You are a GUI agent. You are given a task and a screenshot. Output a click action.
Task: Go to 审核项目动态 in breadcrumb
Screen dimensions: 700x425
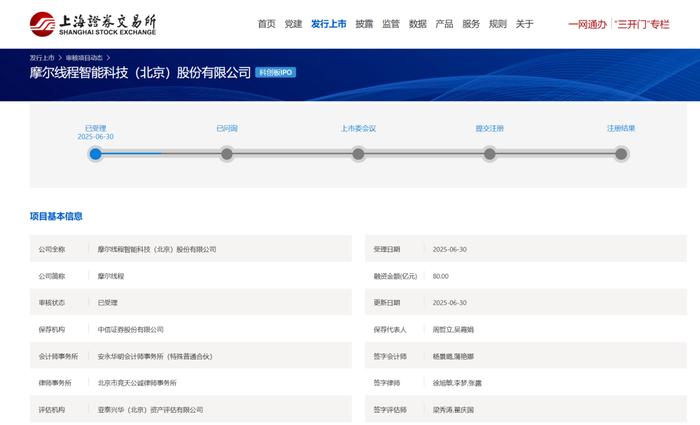84,58
